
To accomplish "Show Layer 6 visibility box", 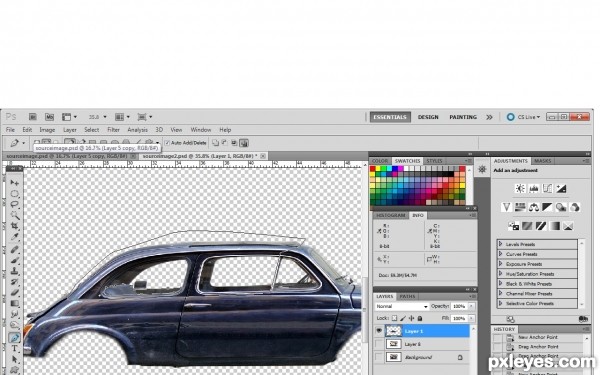I will 379,344.
